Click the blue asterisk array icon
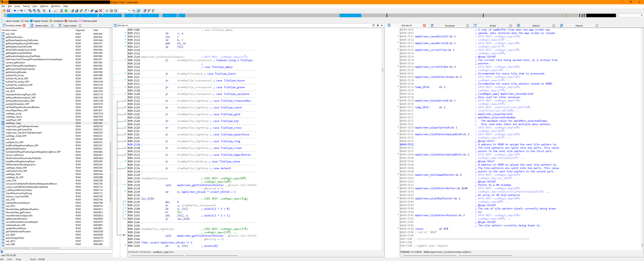The width and height of the screenshot is (644, 261). 92,11
